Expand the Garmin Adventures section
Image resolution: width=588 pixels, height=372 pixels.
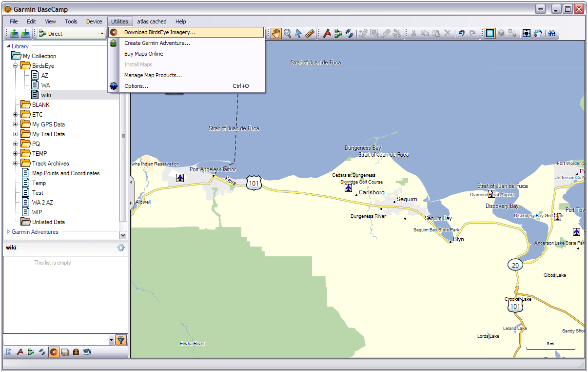[x=8, y=232]
